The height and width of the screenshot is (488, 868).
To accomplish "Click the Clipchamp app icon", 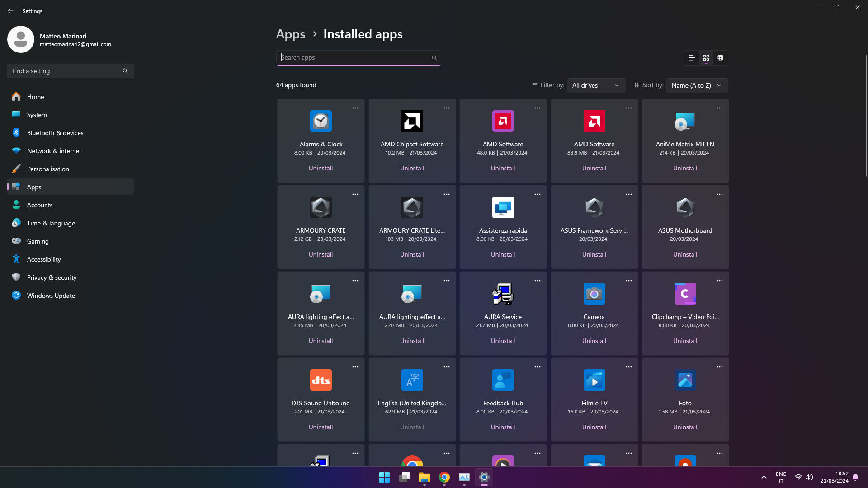I will (685, 294).
